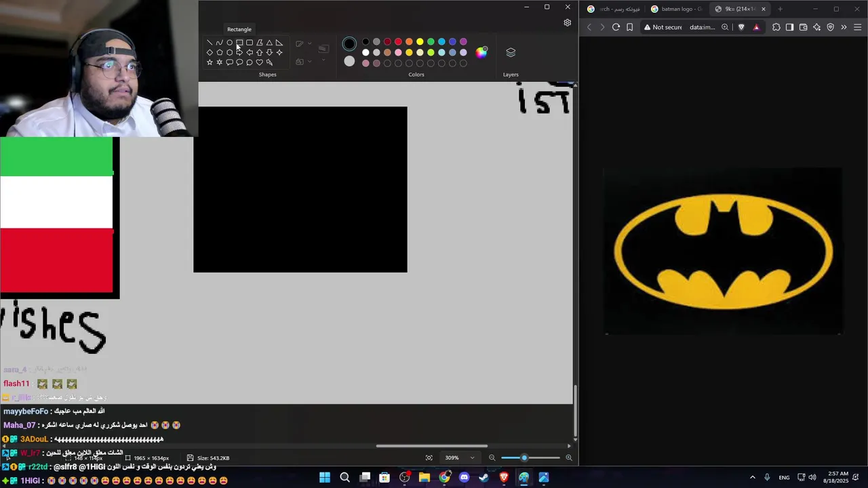Switch to the batman logo tab
Viewport: 868px width, 488px height.
click(x=676, y=9)
